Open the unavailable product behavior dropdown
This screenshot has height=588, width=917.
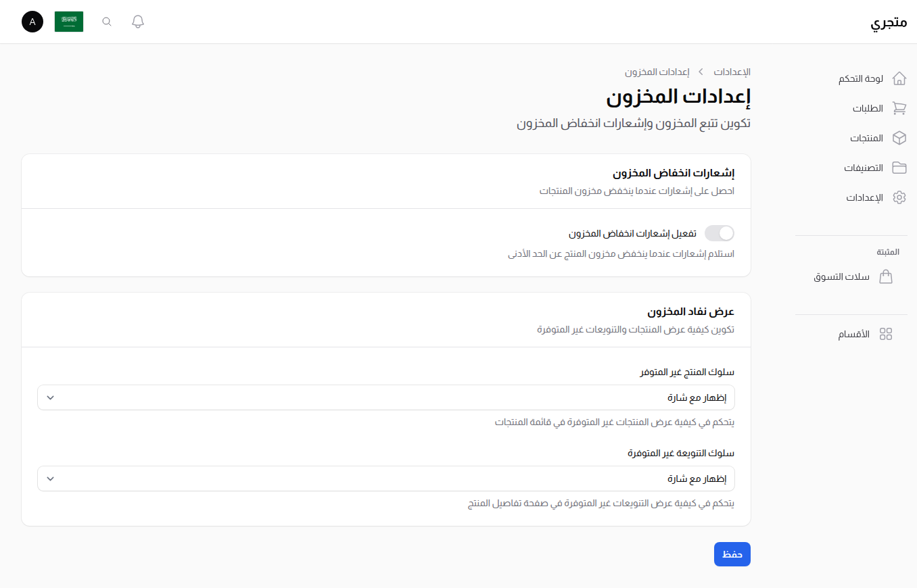point(386,397)
